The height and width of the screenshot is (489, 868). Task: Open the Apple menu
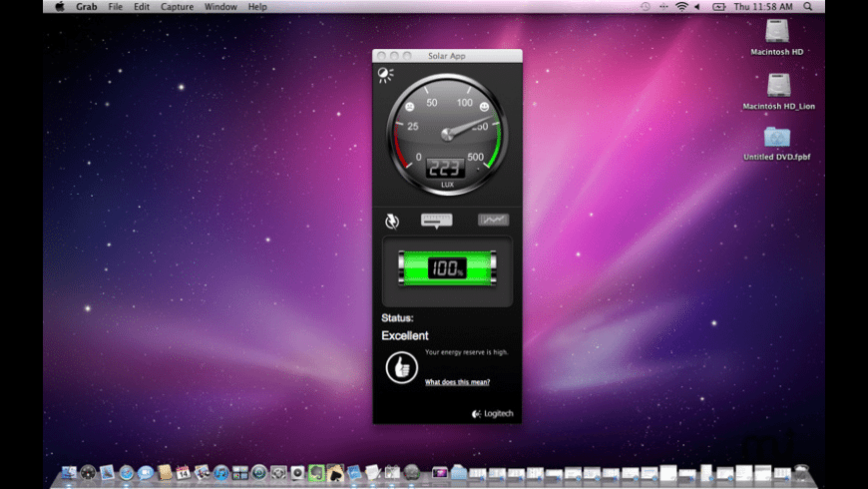pyautogui.click(x=60, y=7)
